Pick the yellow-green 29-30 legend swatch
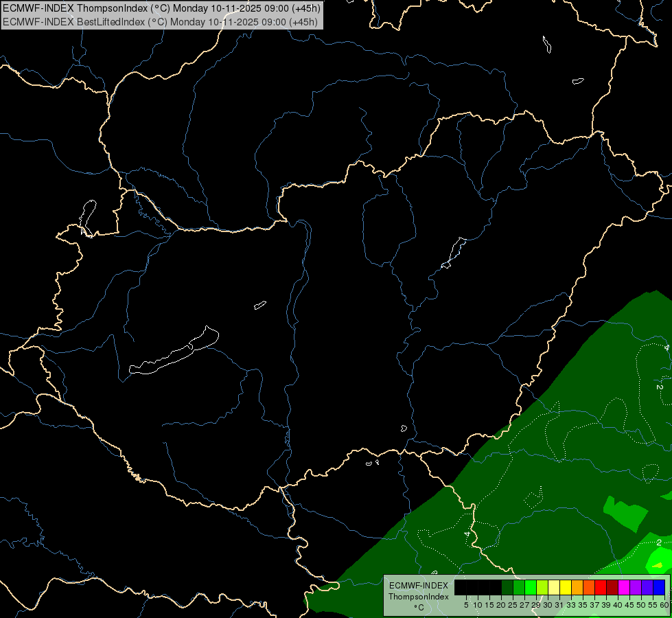Viewport: 672px width, 618px height. pos(542,587)
